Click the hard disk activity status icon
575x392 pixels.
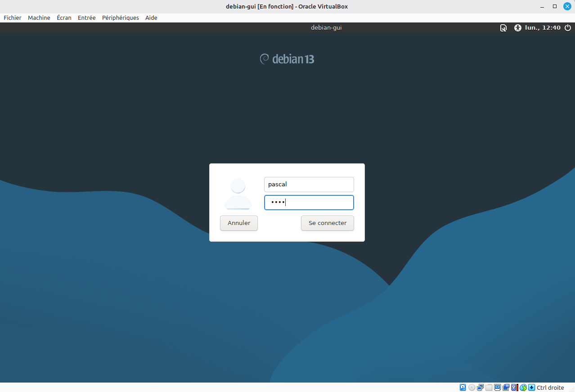(x=463, y=387)
